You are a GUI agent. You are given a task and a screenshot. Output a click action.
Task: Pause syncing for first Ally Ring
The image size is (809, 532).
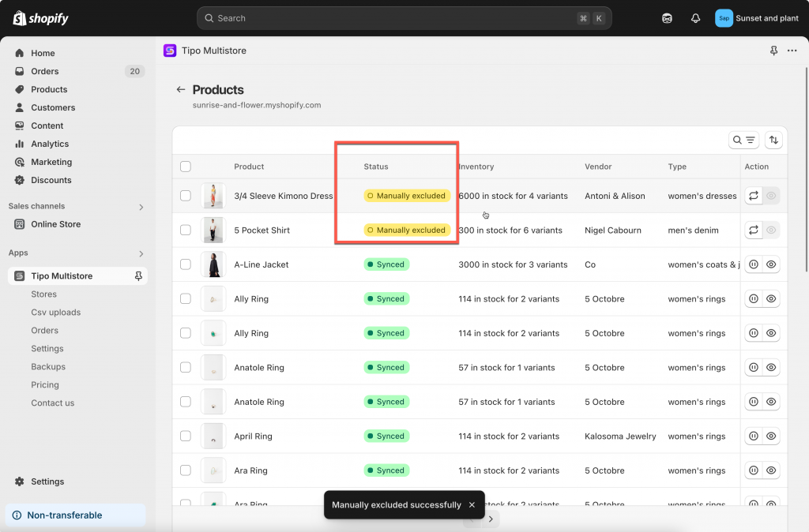[753, 299]
